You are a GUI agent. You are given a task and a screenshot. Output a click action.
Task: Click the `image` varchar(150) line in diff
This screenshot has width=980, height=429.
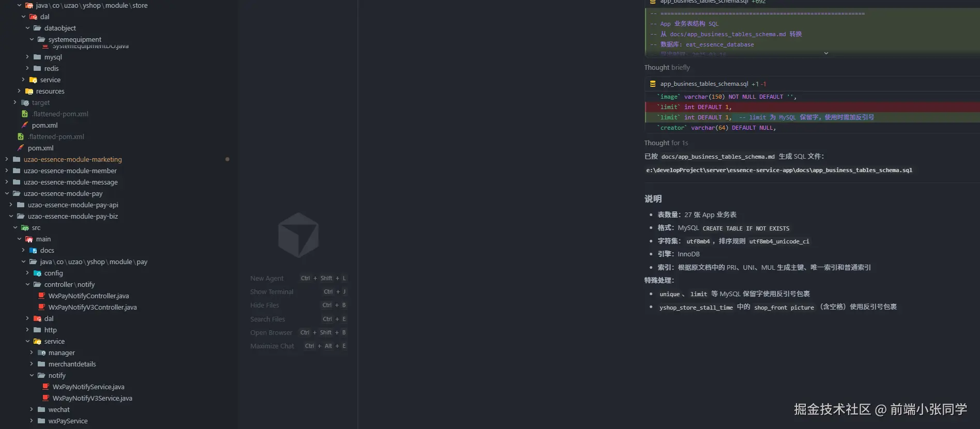(813, 97)
